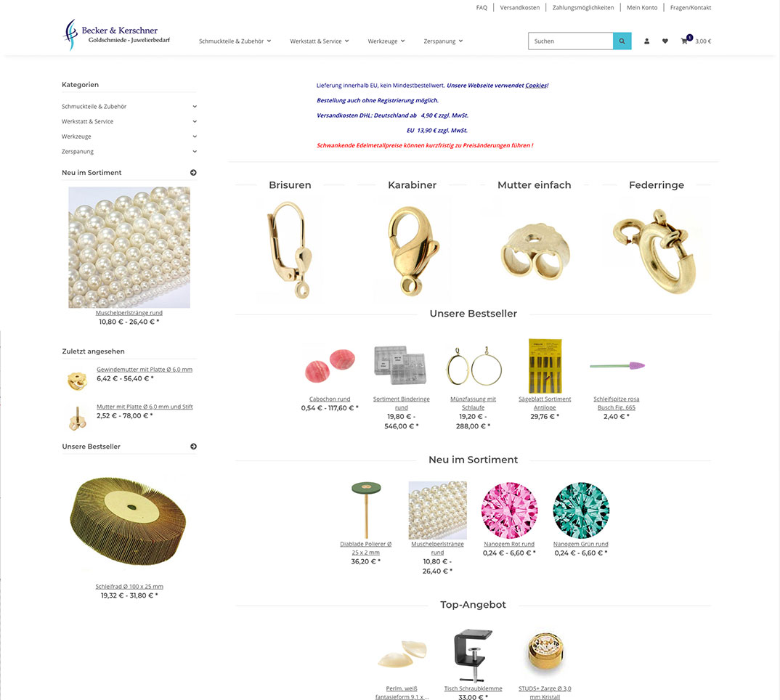The height and width of the screenshot is (700, 780).
Task: Click the search magnifier button
Action: coord(622,41)
